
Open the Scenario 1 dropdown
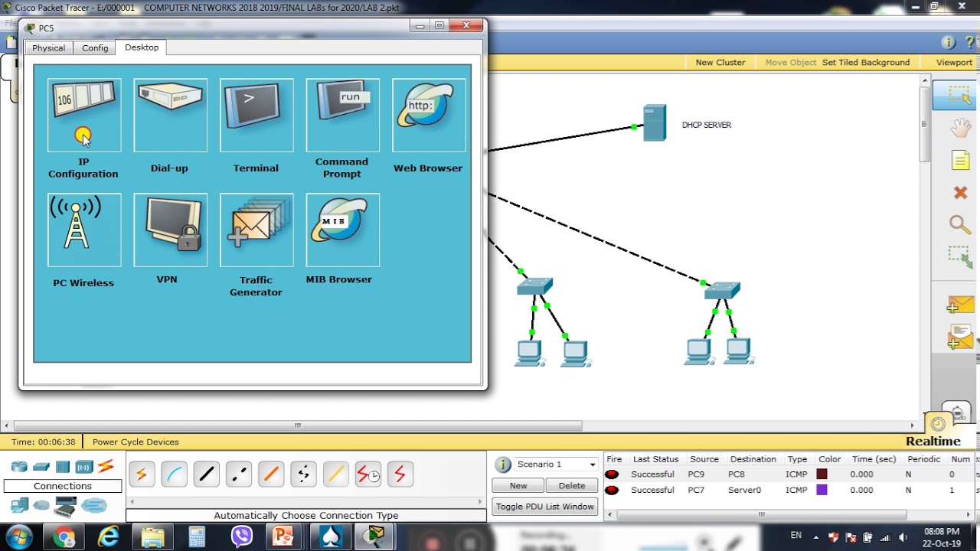[556, 465]
